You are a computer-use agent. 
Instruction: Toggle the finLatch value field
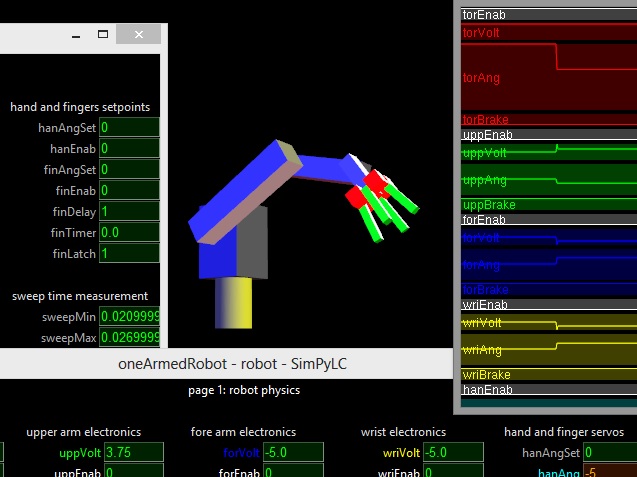pos(129,254)
